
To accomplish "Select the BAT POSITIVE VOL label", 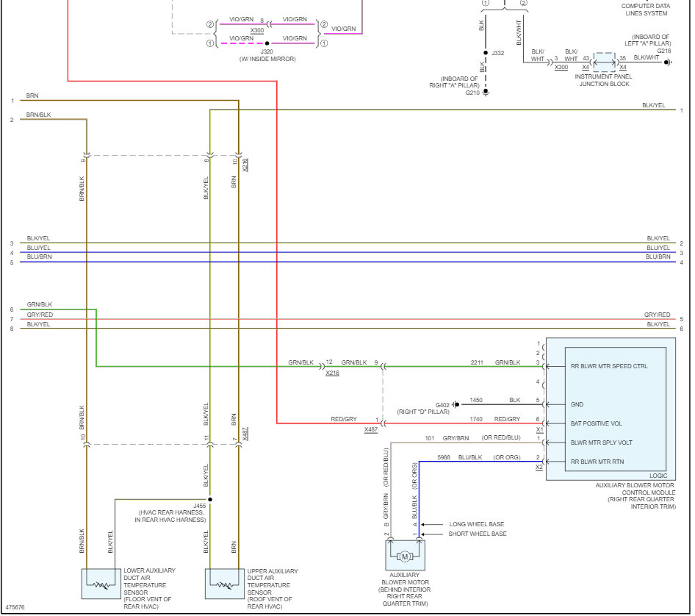I will click(596, 423).
